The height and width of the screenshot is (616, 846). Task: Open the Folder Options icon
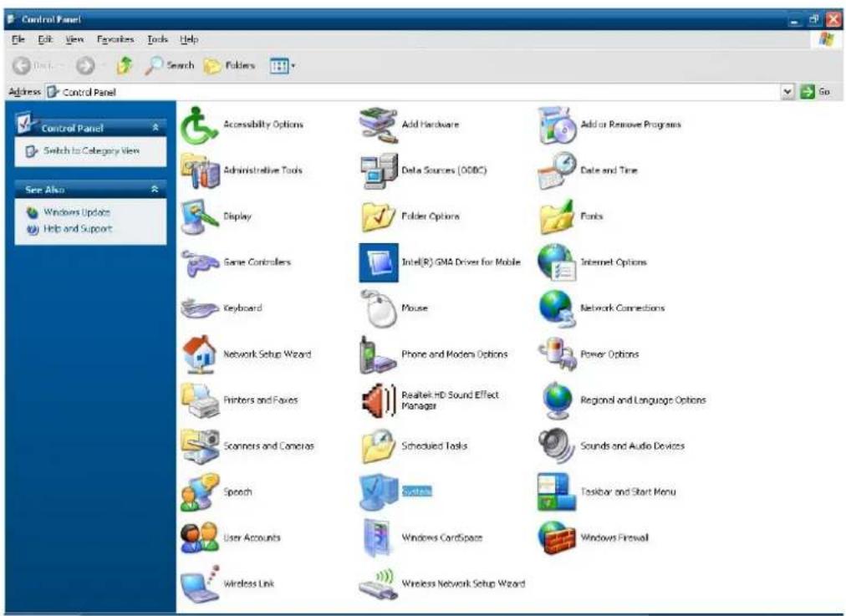(379, 216)
